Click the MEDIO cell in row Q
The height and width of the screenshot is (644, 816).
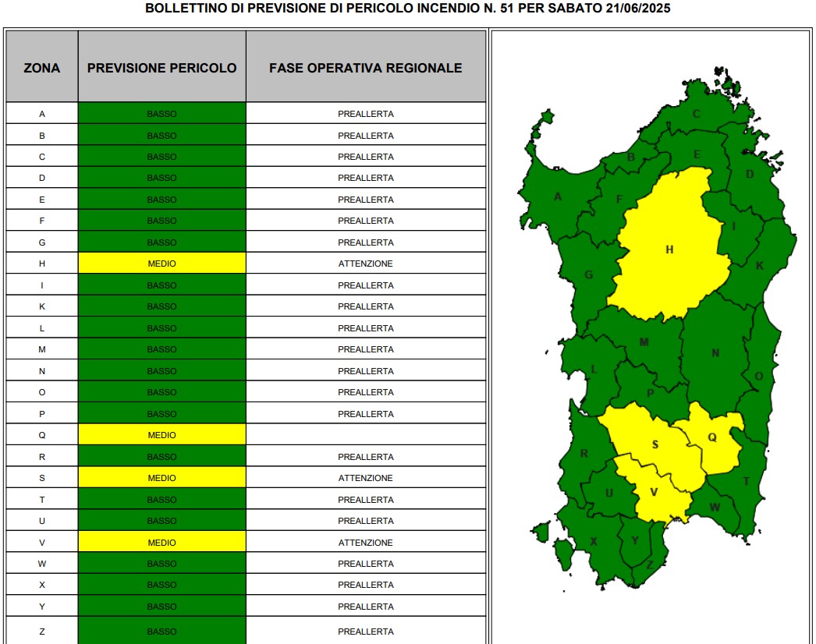161,435
